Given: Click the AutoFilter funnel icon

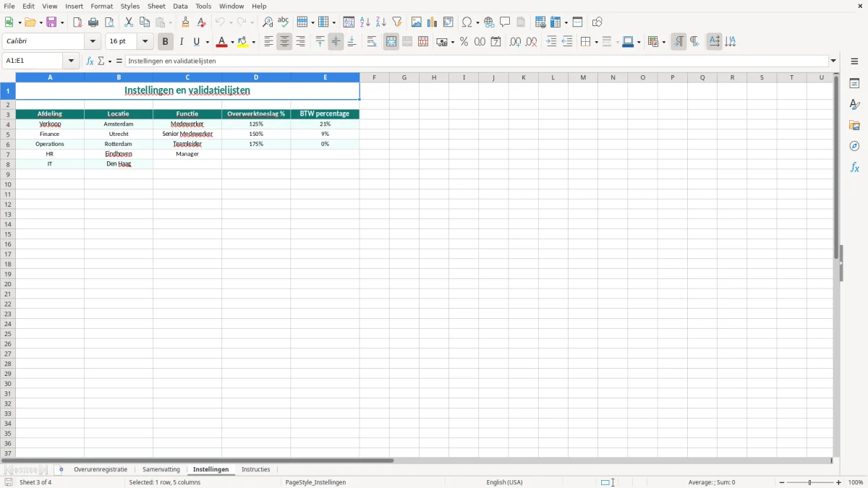Looking at the screenshot, I should click(x=397, y=22).
